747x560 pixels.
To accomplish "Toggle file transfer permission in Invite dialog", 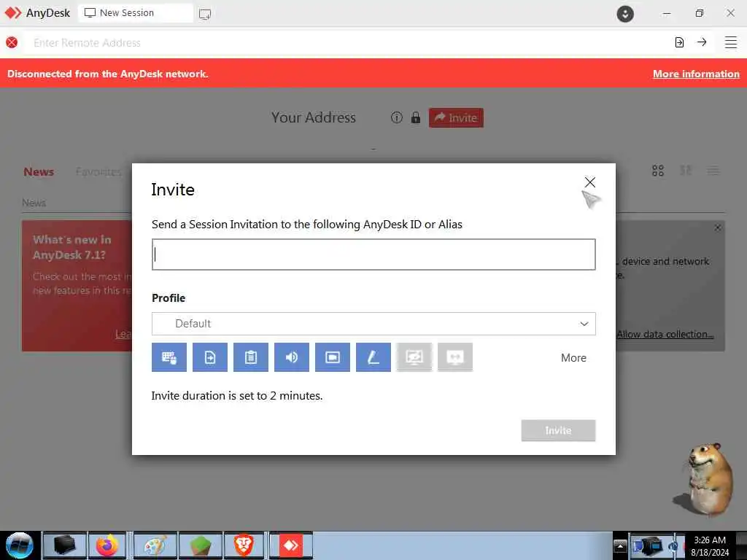I will (x=210, y=357).
